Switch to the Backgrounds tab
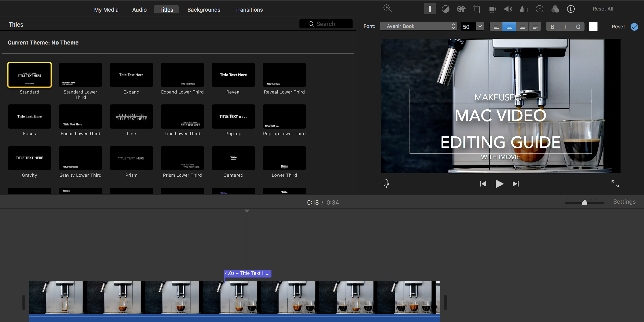 (x=204, y=9)
